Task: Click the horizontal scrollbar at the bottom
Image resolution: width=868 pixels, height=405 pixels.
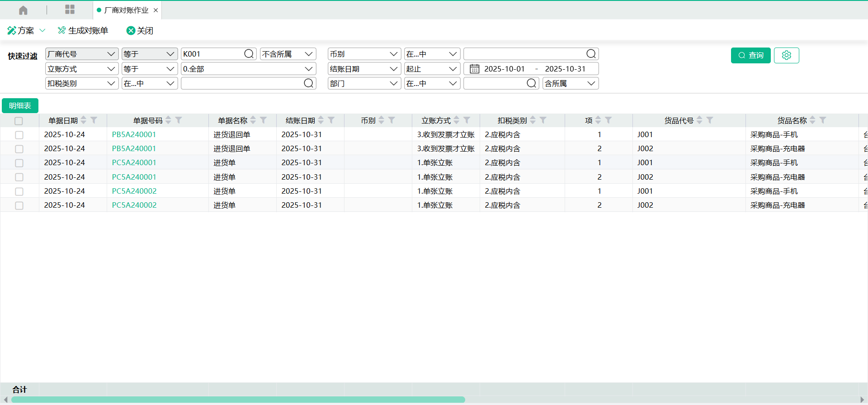Action: 238,400
